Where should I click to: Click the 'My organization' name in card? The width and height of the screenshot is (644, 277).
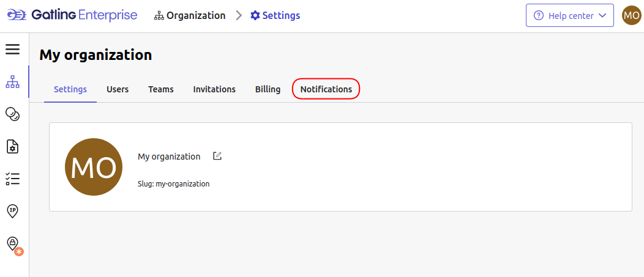click(x=169, y=157)
